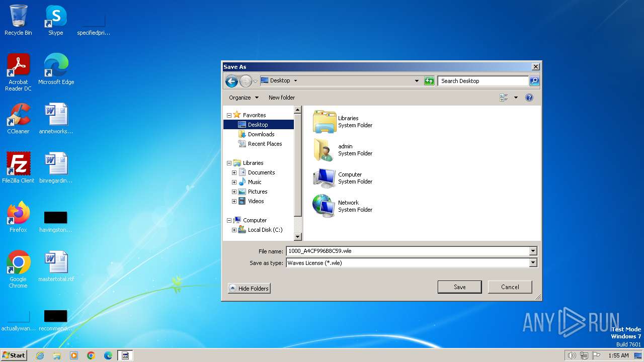This screenshot has height=362, width=644.
Task: Open Acrobat Reader DC shortcut
Action: pyautogui.click(x=18, y=72)
